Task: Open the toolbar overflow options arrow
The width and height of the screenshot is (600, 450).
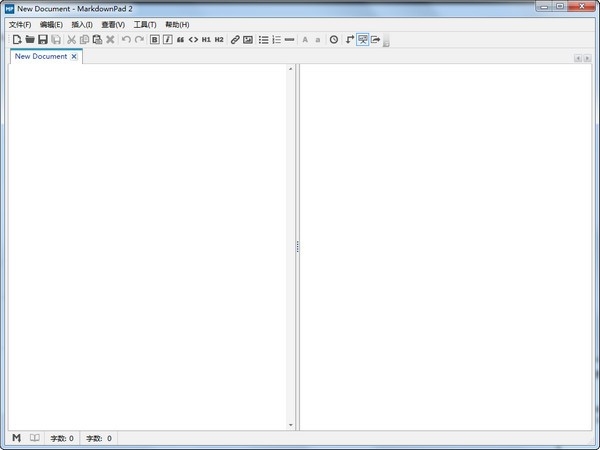Action: (x=386, y=41)
